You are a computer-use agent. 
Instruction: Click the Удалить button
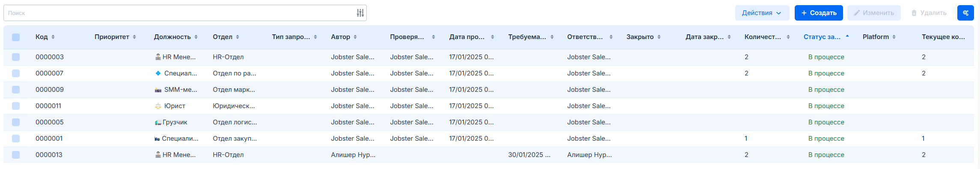click(929, 13)
